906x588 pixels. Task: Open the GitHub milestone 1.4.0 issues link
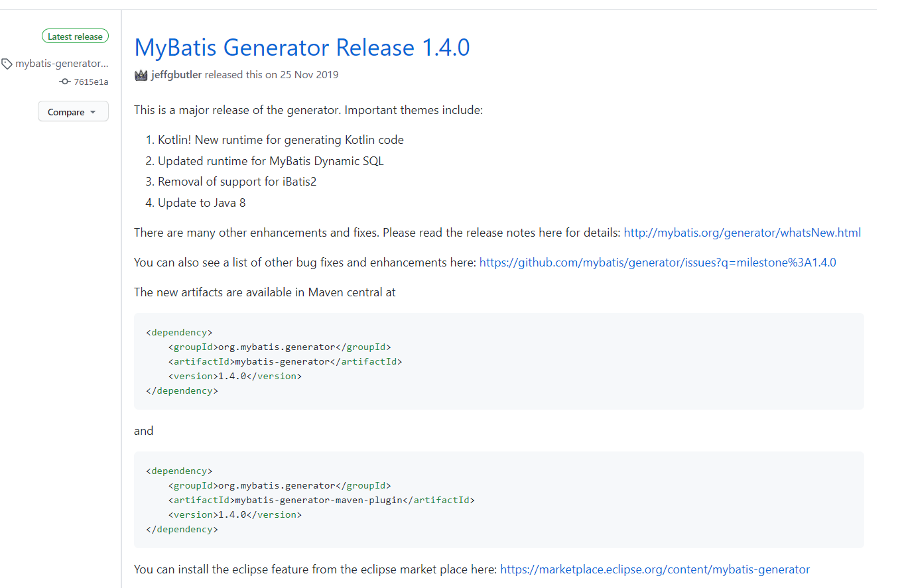pyautogui.click(x=657, y=263)
